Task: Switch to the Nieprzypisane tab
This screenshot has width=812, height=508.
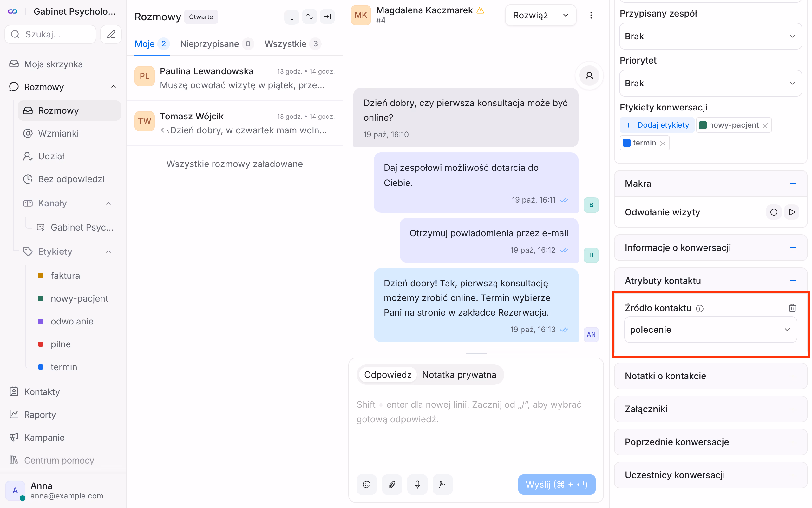Action: [217, 44]
